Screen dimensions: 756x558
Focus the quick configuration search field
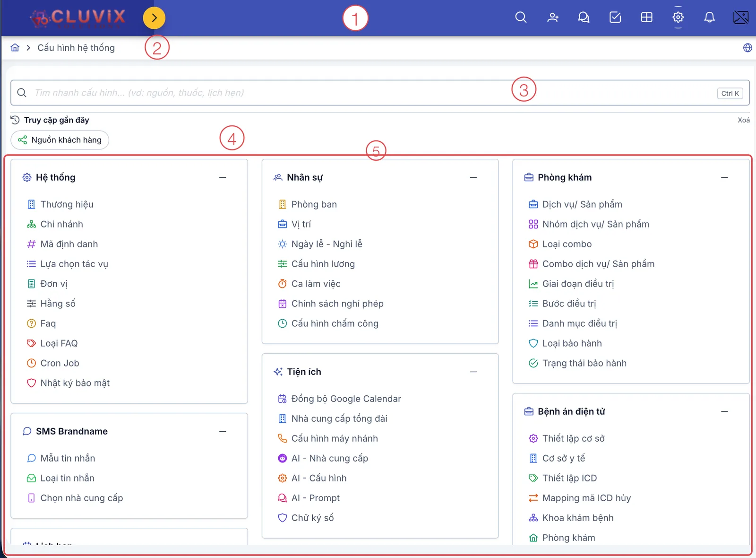[380, 93]
